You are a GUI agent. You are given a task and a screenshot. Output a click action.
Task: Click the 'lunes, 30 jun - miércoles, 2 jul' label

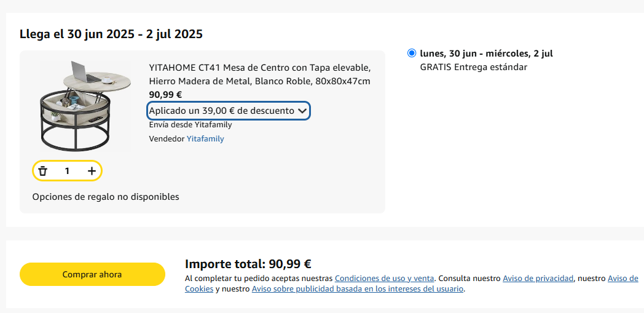[x=486, y=53]
